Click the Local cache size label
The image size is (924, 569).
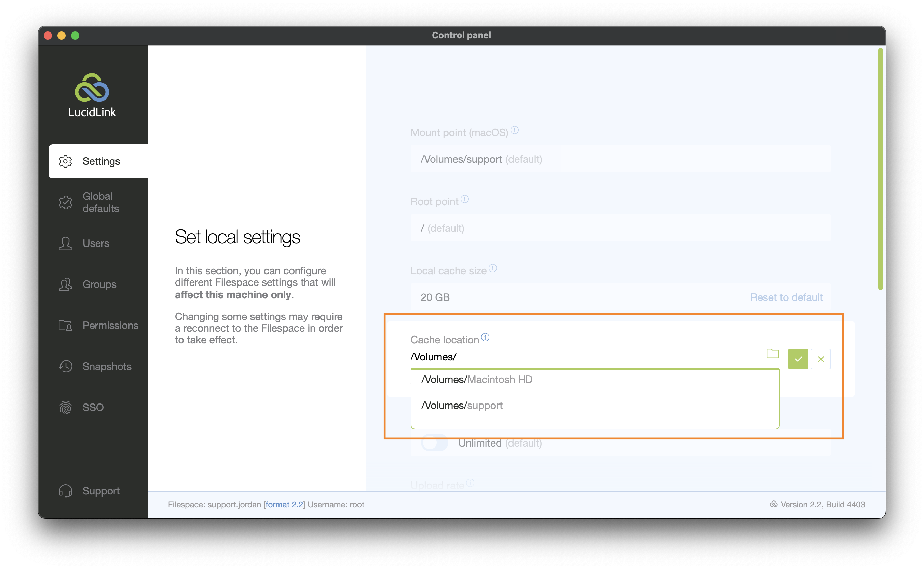[x=449, y=270]
